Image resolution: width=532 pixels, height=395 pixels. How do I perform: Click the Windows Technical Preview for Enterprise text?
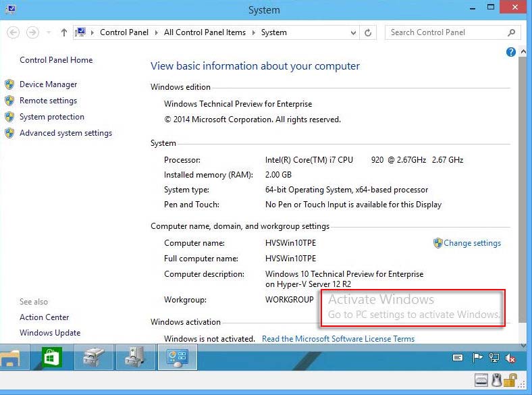(238, 104)
